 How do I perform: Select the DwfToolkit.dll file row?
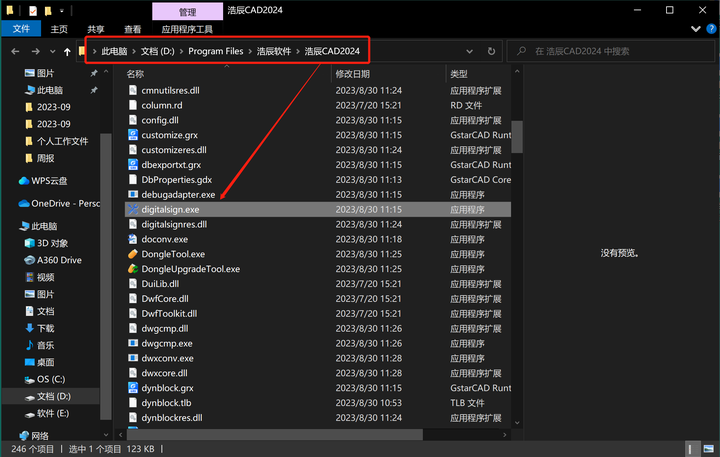click(x=318, y=314)
